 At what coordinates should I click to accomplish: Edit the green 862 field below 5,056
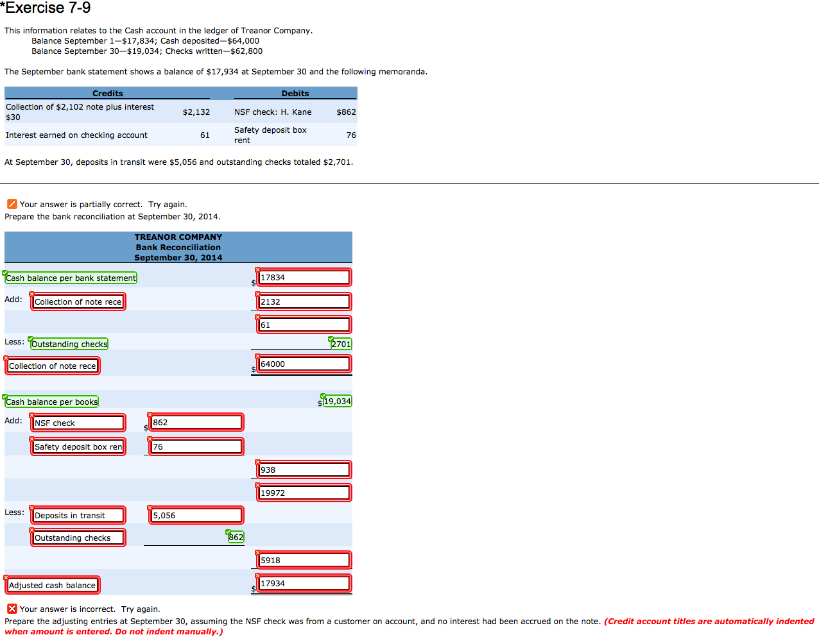tap(236, 537)
